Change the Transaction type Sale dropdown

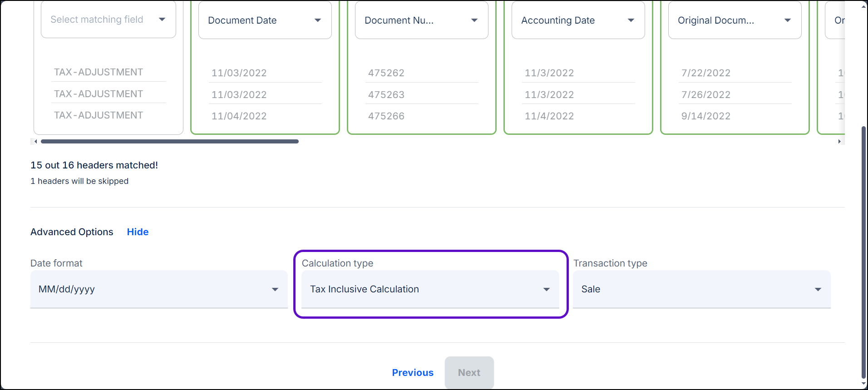701,289
